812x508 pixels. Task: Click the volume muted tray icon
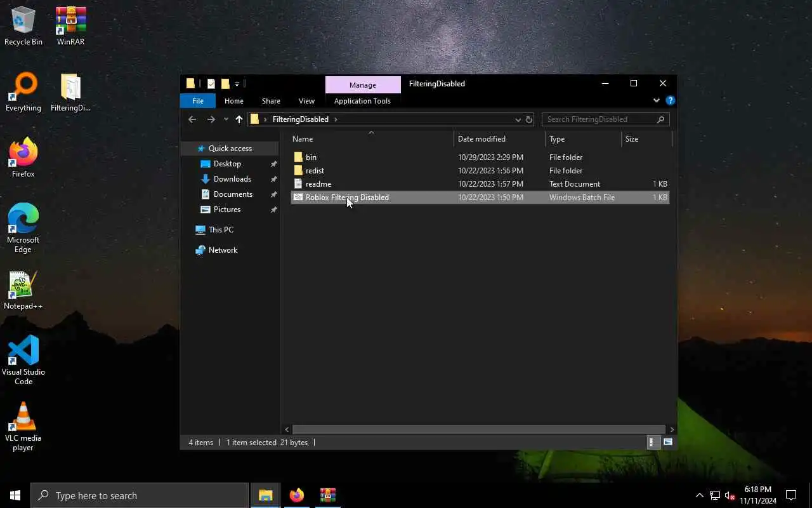point(730,495)
